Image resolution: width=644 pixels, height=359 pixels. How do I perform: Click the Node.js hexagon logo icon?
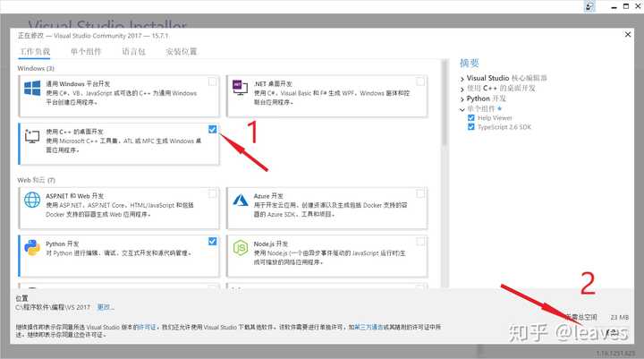tap(241, 248)
